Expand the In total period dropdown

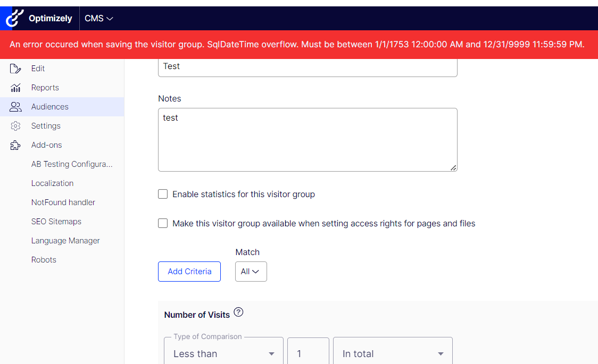click(x=393, y=354)
